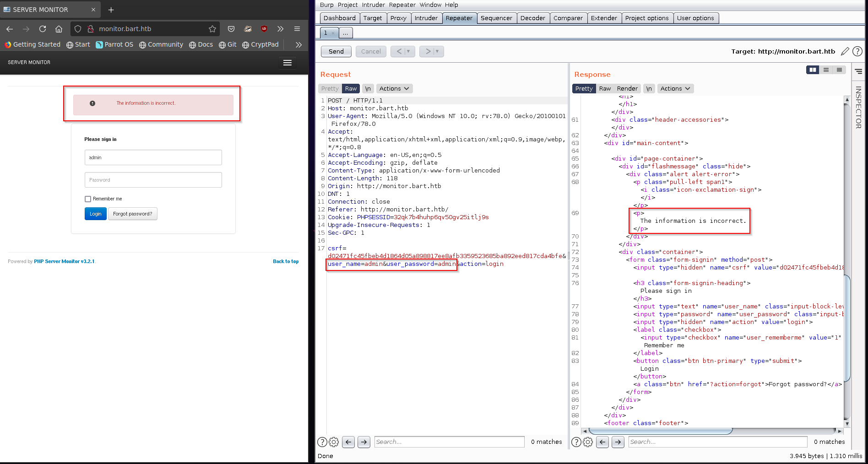Toggle the Server Monitor navbar hamburger

(288, 63)
